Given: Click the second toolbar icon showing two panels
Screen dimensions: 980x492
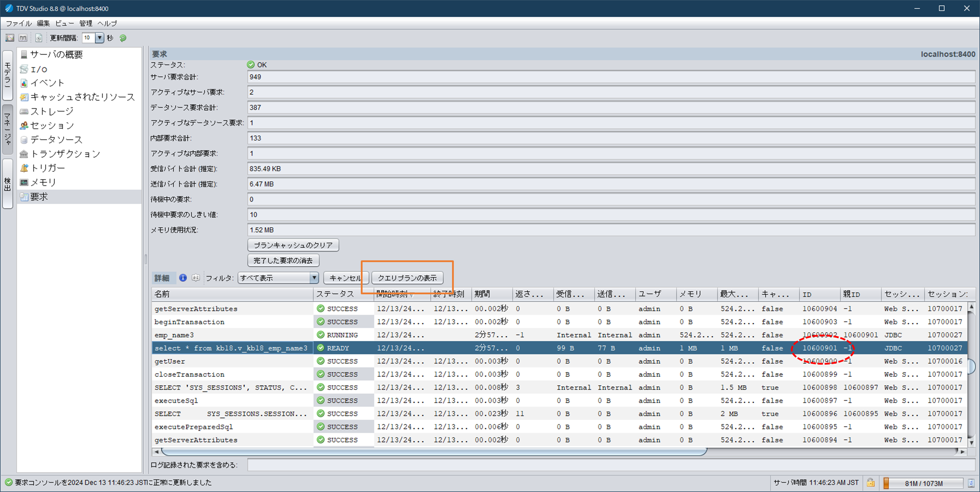Looking at the screenshot, I should point(23,38).
